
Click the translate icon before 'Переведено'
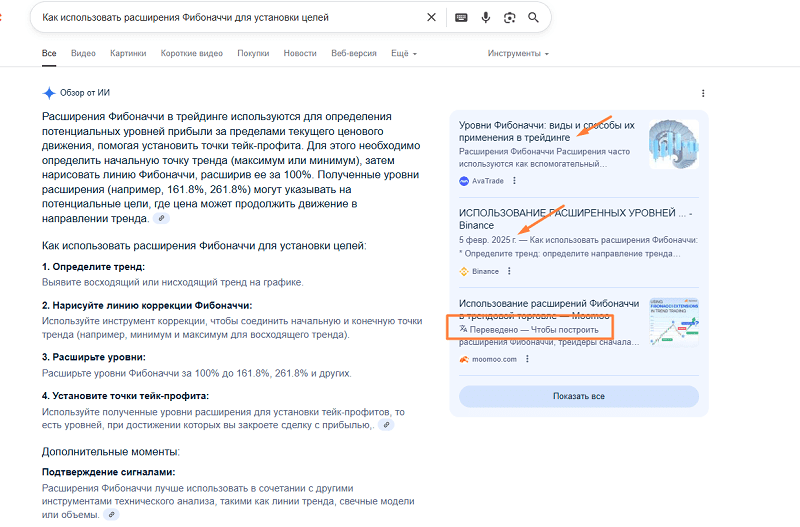(463, 329)
